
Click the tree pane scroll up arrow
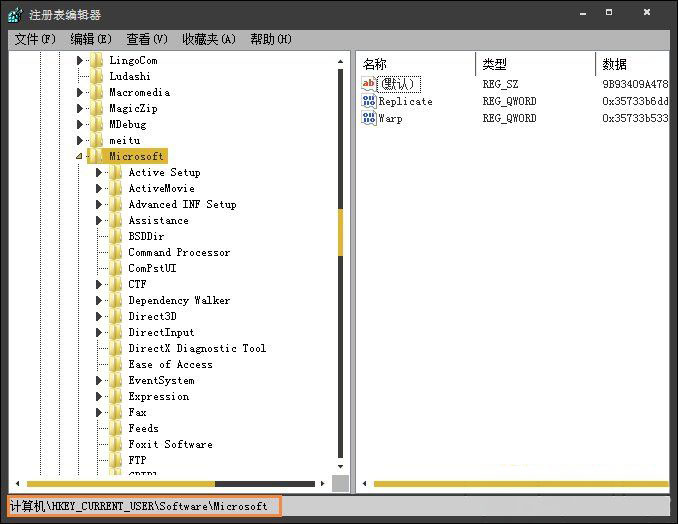340,62
